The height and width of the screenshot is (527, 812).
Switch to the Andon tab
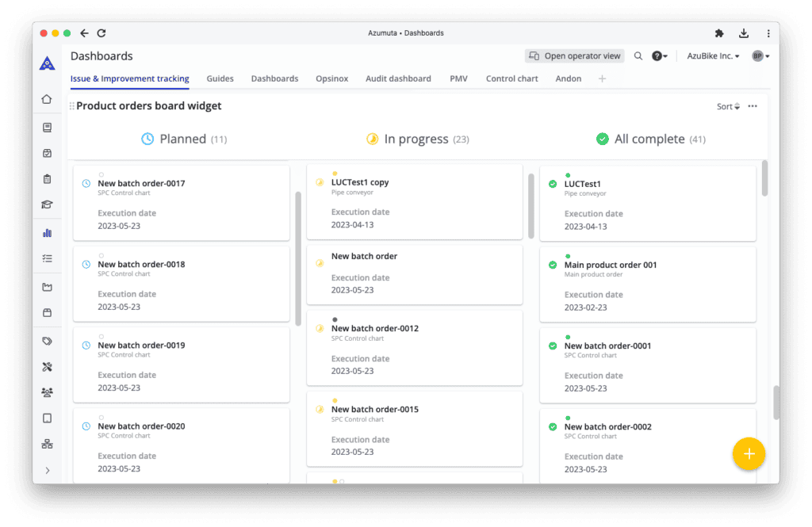(568, 78)
